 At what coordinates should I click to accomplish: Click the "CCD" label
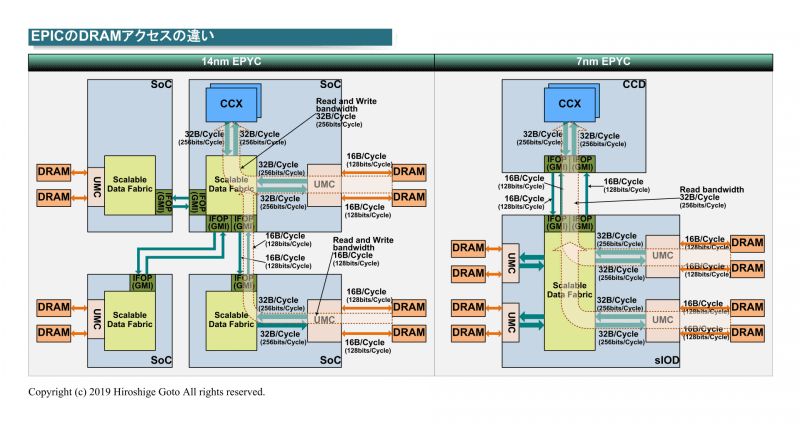point(634,85)
